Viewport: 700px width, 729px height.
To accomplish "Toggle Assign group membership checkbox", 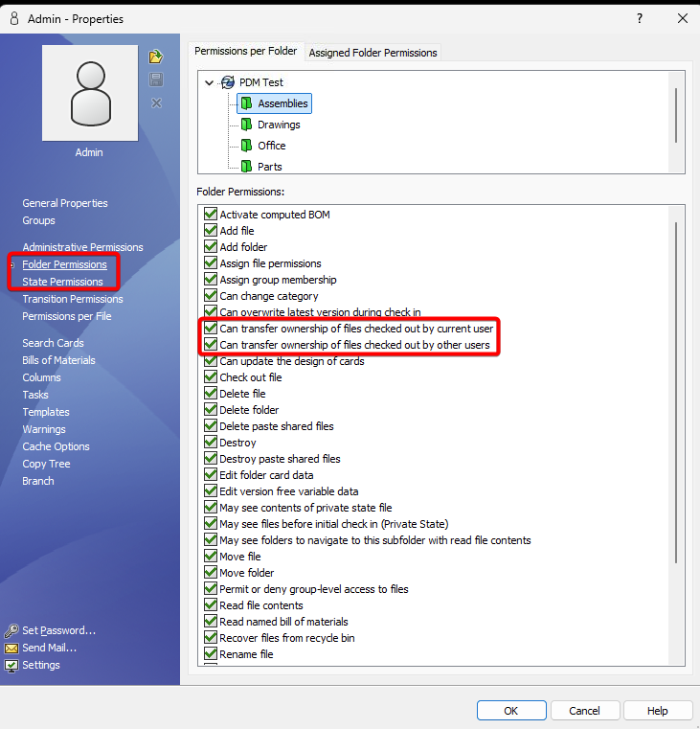I will click(x=211, y=280).
